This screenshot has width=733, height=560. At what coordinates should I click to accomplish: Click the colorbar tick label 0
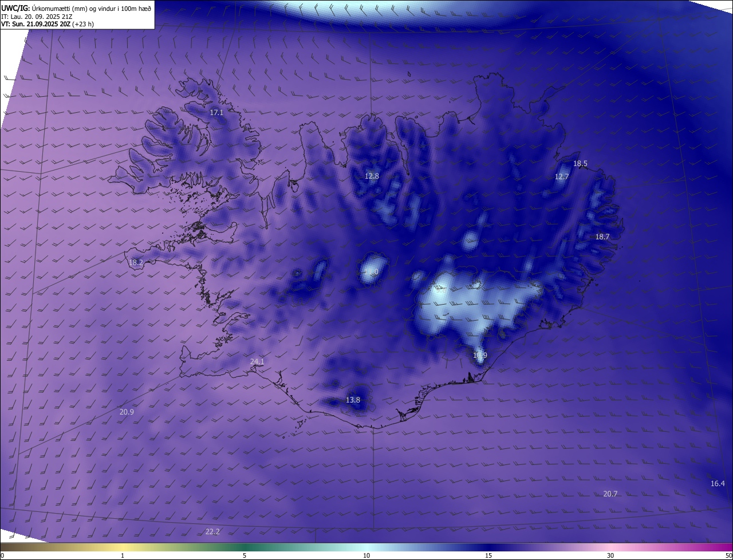click(2, 555)
